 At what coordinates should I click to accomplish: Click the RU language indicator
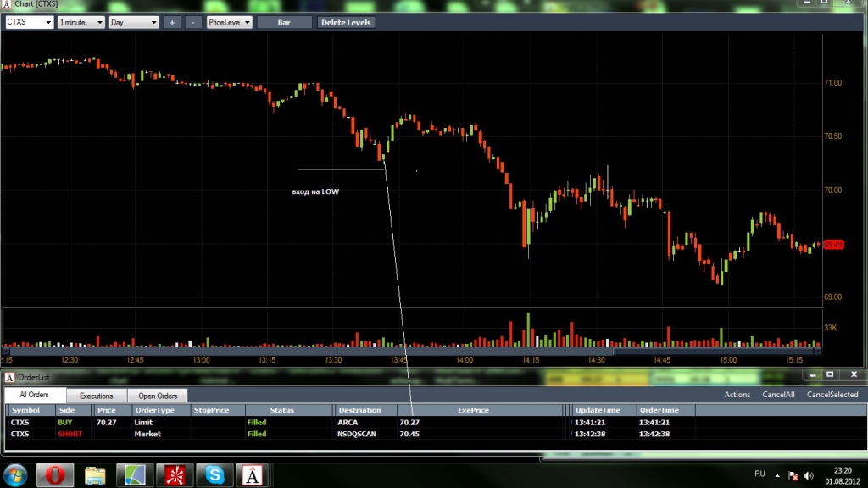pos(759,474)
